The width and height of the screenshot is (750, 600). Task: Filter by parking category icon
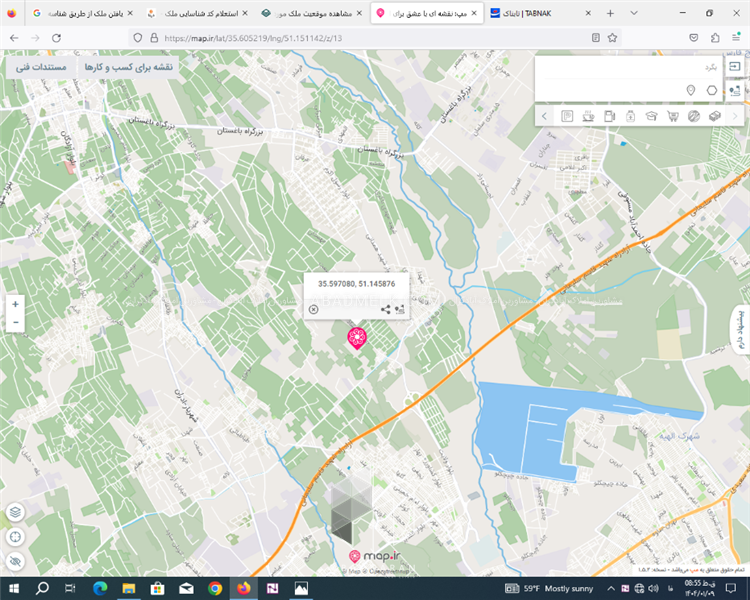pos(567,116)
